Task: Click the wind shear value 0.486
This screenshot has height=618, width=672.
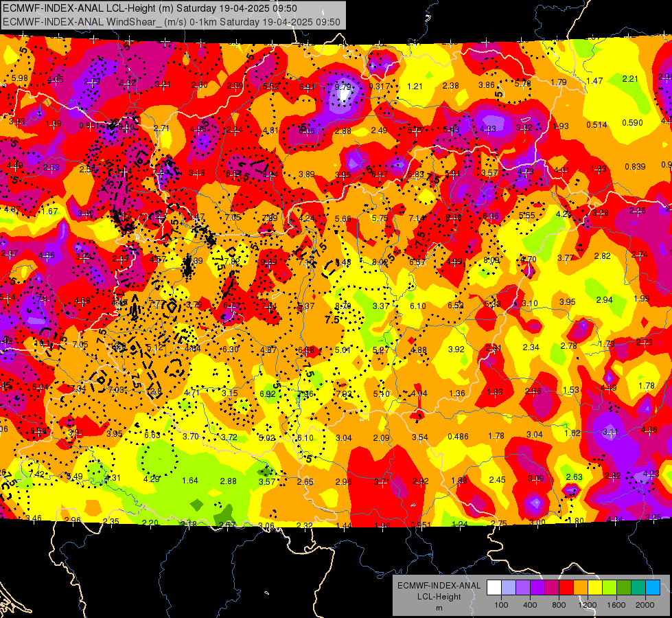Action: pyautogui.click(x=458, y=436)
